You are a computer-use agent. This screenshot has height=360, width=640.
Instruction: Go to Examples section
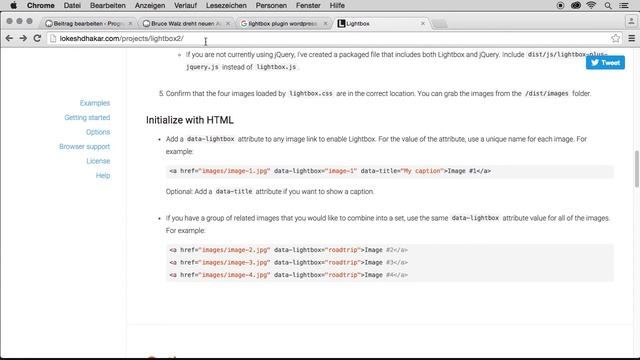pyautogui.click(x=95, y=103)
